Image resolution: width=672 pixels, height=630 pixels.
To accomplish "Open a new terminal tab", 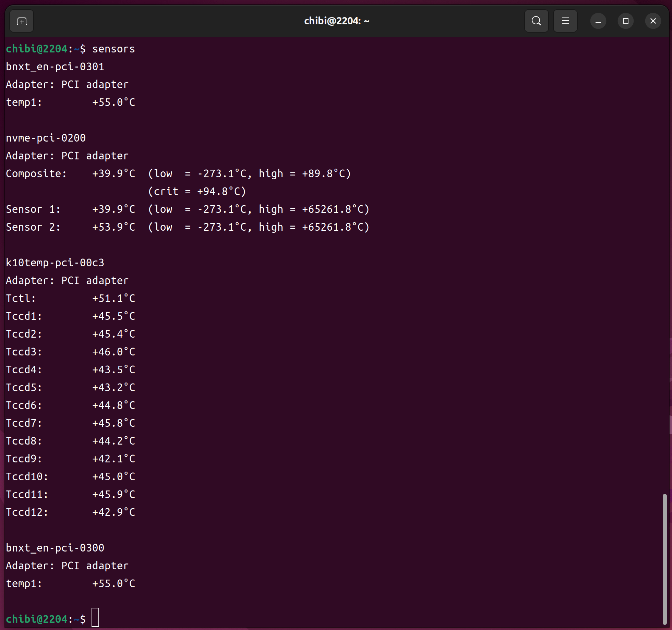I will click(22, 21).
